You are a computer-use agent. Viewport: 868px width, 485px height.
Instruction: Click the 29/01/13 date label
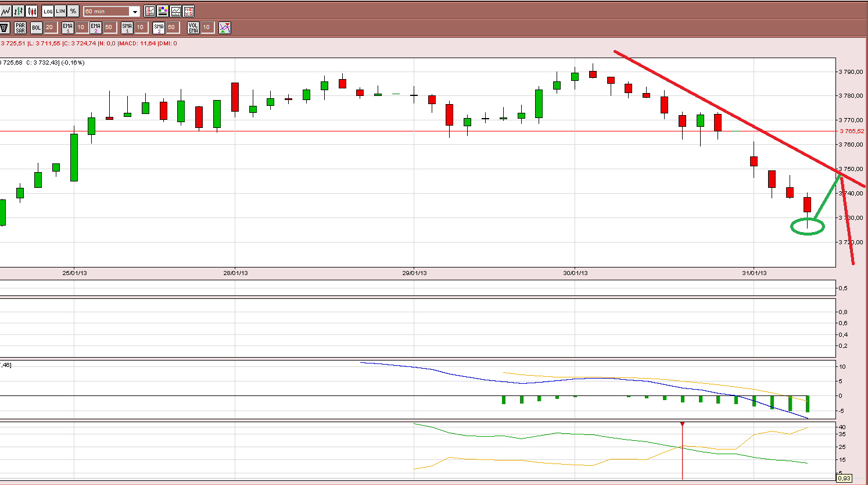coord(414,273)
